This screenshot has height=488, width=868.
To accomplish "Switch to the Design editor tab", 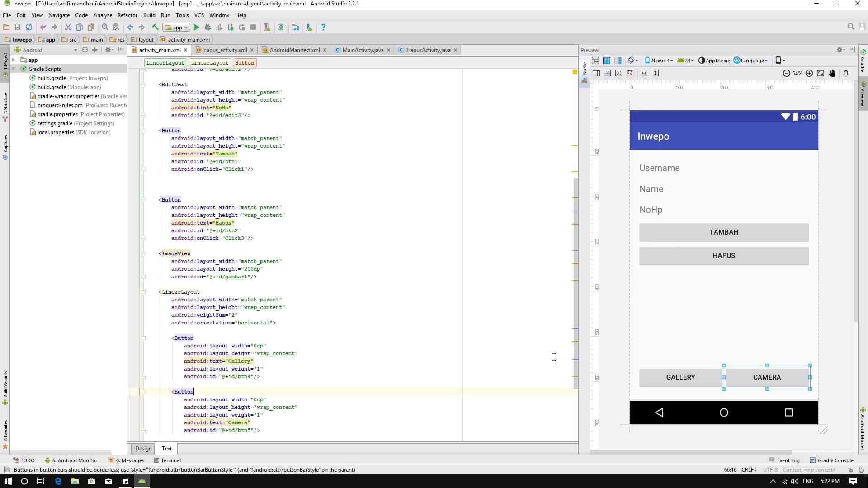I will (x=143, y=449).
